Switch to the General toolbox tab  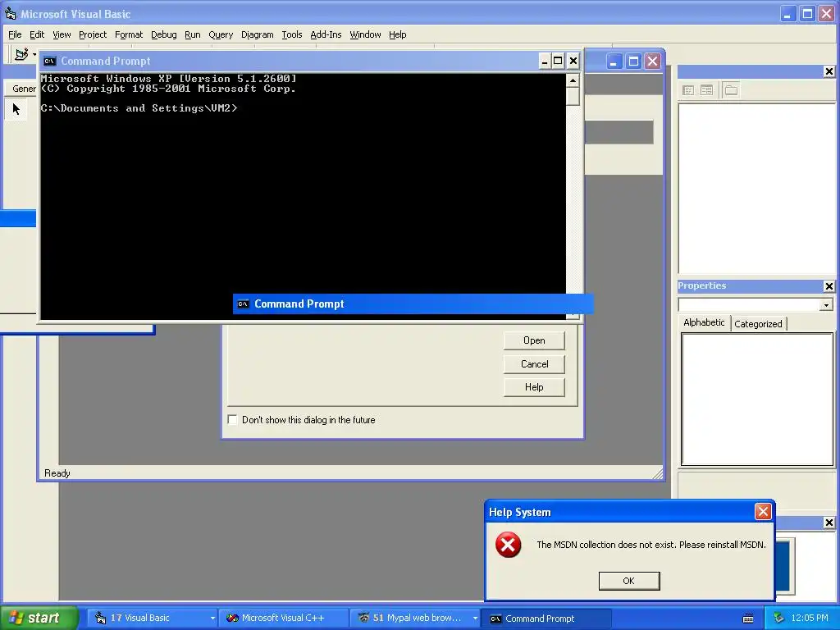(x=21, y=89)
